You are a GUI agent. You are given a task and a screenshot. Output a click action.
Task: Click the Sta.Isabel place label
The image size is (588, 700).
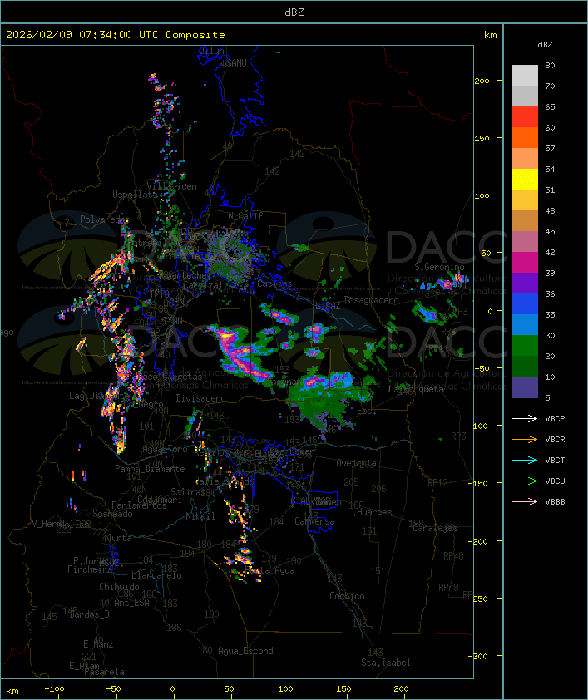386,663
